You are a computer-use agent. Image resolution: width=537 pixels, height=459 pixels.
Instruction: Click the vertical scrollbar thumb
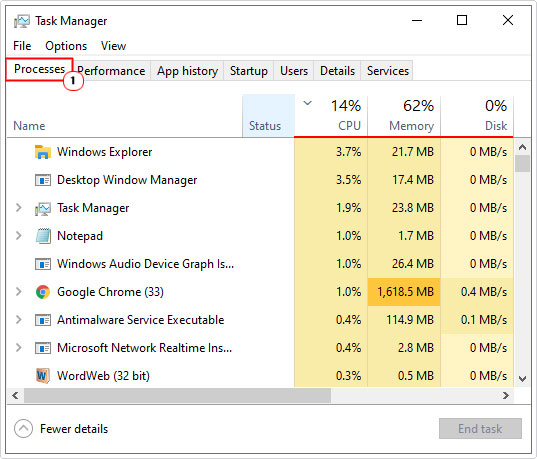coord(522,163)
